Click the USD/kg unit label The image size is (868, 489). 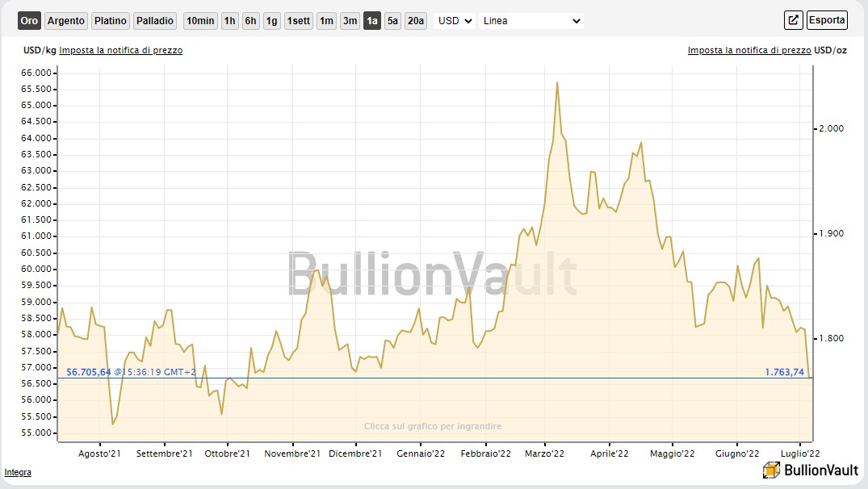[40, 50]
